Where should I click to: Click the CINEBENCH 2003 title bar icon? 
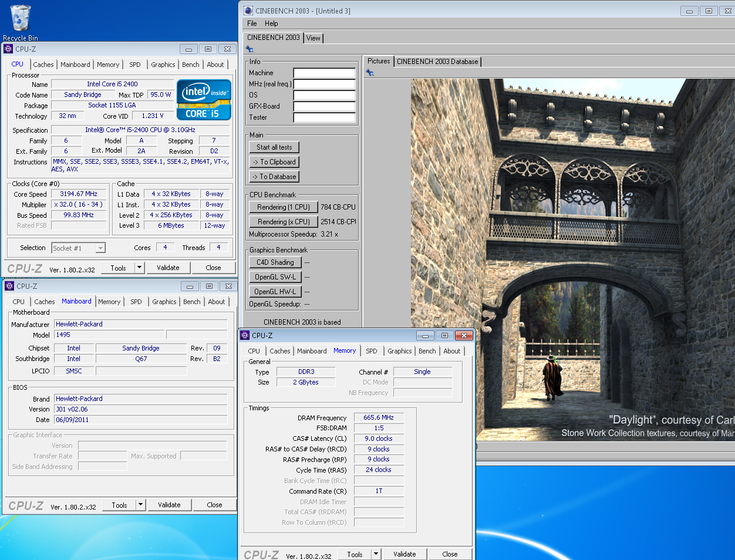tap(248, 11)
